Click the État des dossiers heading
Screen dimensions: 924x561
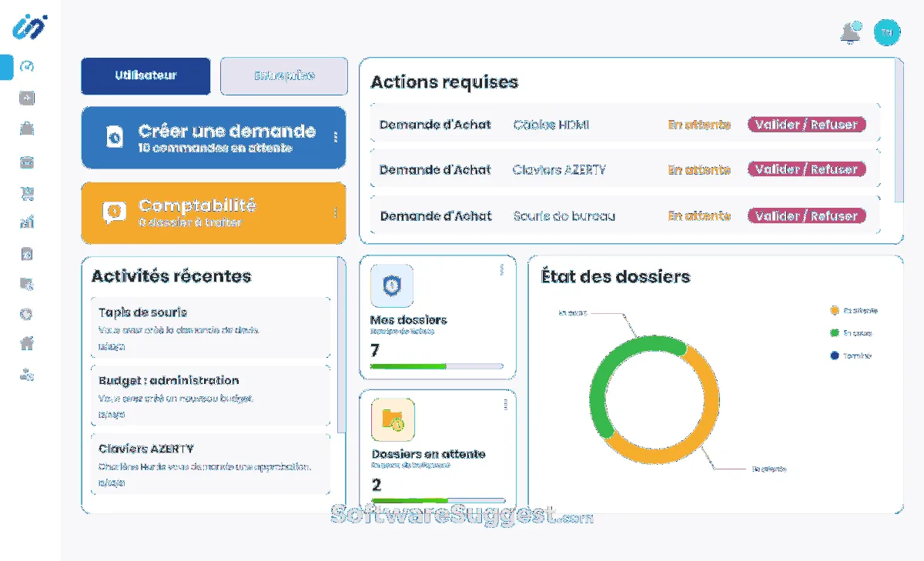[616, 277]
